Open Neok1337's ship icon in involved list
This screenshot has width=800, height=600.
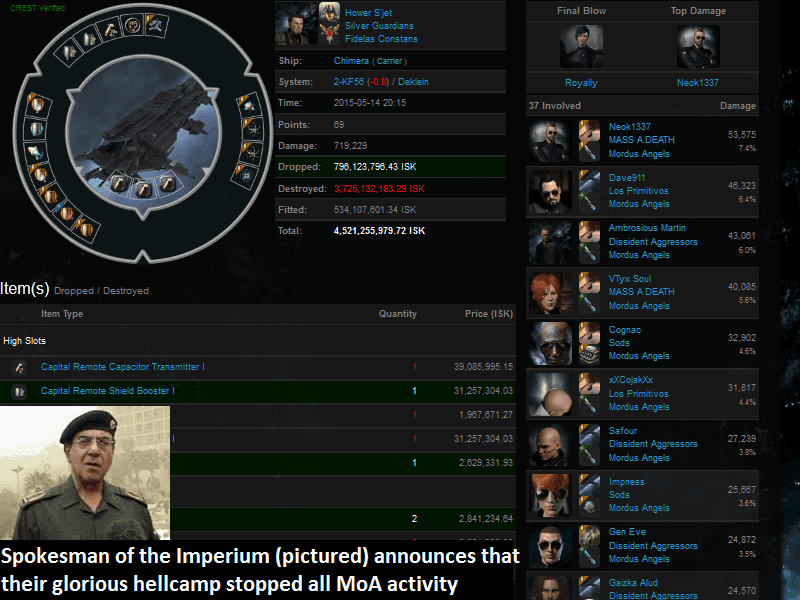pos(589,130)
